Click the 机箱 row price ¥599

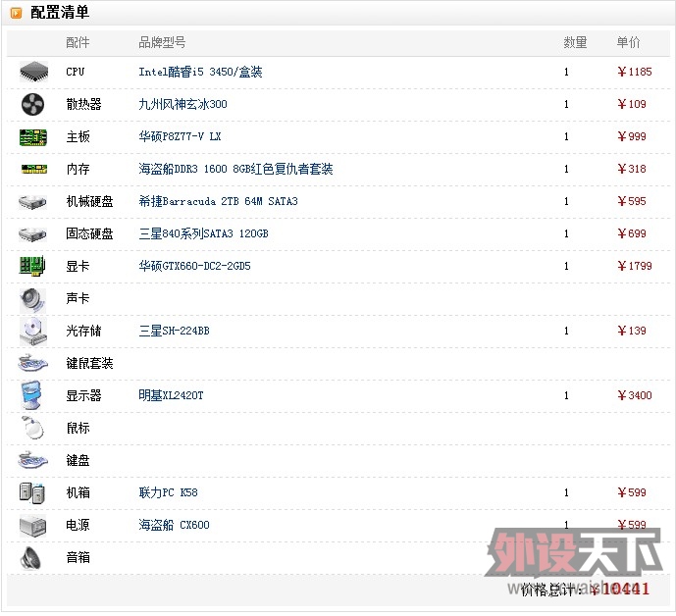coord(631,492)
